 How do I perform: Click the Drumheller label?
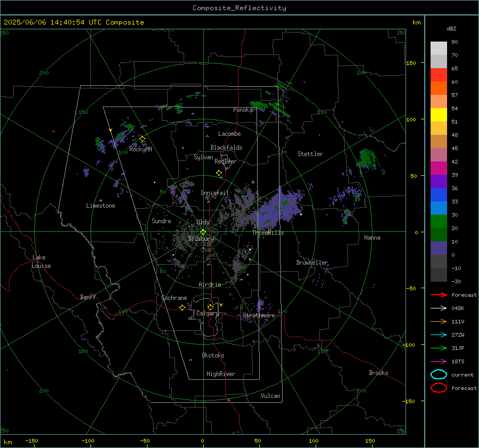[312, 263]
